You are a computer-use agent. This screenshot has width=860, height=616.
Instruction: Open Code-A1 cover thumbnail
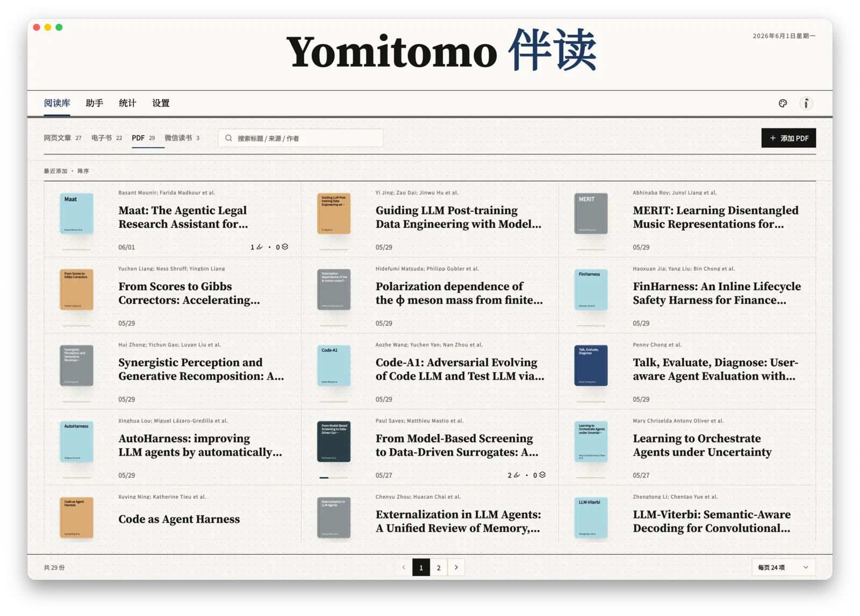pos(334,366)
